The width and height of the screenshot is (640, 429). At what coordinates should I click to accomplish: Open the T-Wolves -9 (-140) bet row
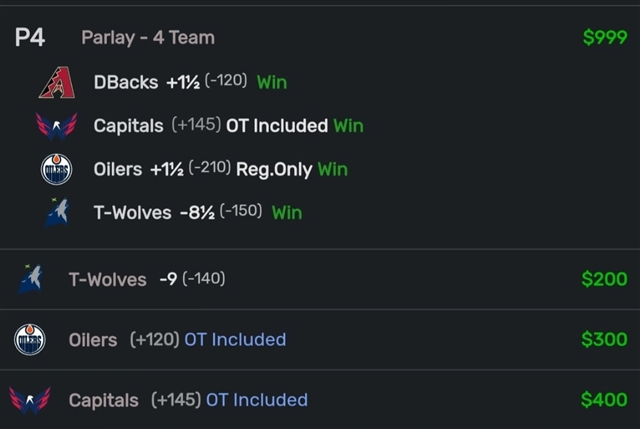point(320,279)
